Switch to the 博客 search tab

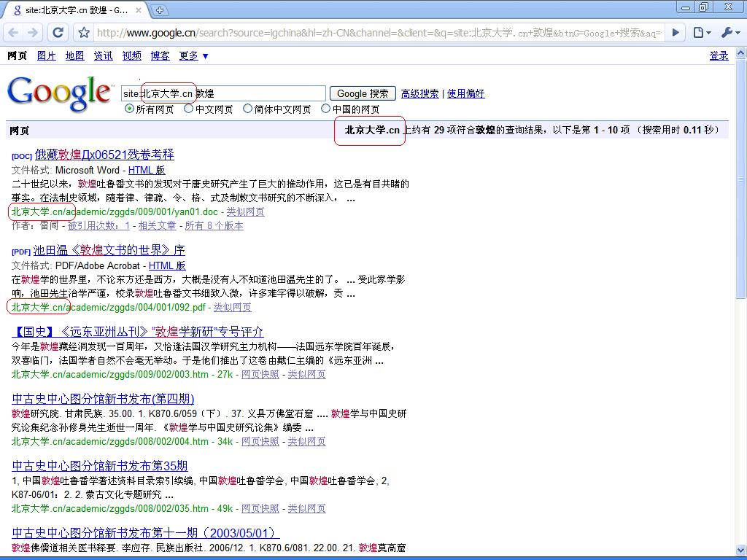click(x=160, y=55)
